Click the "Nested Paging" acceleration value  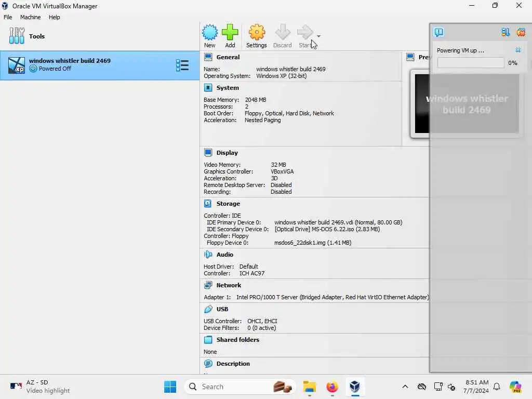[x=262, y=120]
